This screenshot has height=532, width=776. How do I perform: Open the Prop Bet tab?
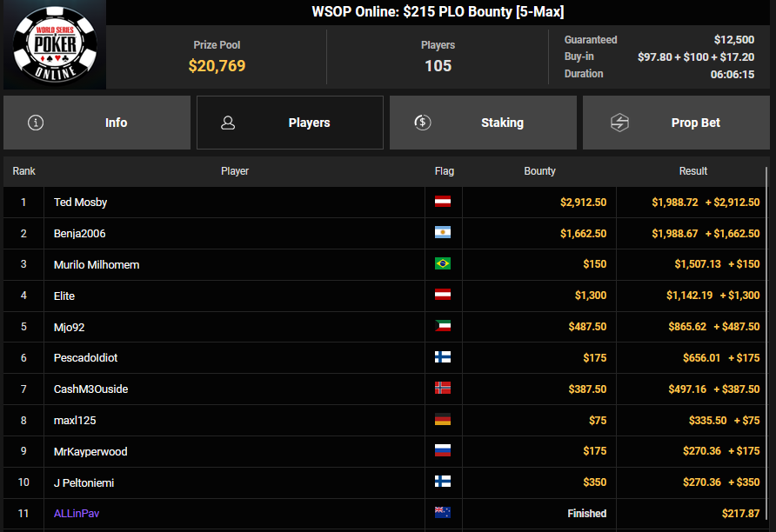(x=676, y=123)
